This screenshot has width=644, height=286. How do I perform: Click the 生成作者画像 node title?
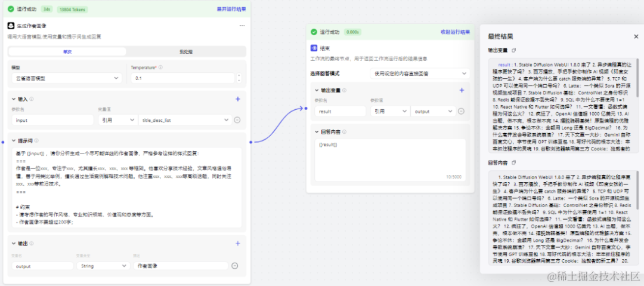click(32, 26)
